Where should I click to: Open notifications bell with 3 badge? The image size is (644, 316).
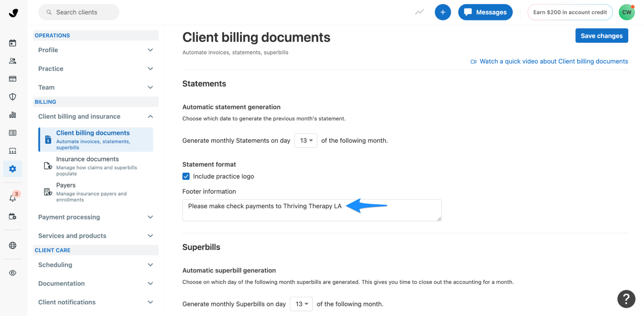click(13, 198)
